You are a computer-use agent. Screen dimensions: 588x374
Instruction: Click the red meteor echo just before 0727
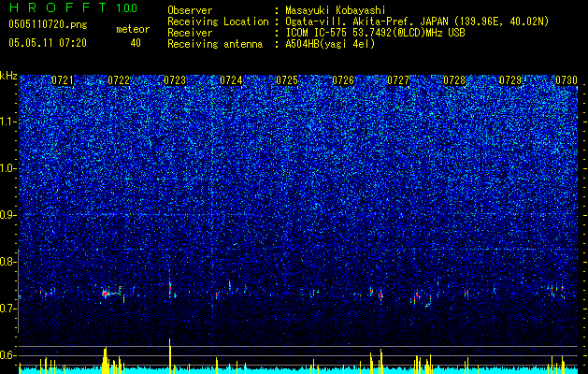pyautogui.click(x=381, y=295)
